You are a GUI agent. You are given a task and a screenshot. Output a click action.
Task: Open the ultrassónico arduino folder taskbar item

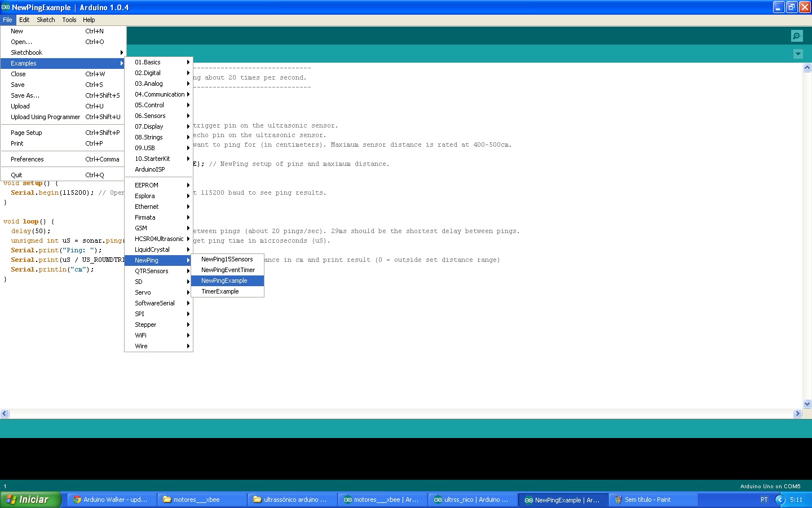pos(292,500)
